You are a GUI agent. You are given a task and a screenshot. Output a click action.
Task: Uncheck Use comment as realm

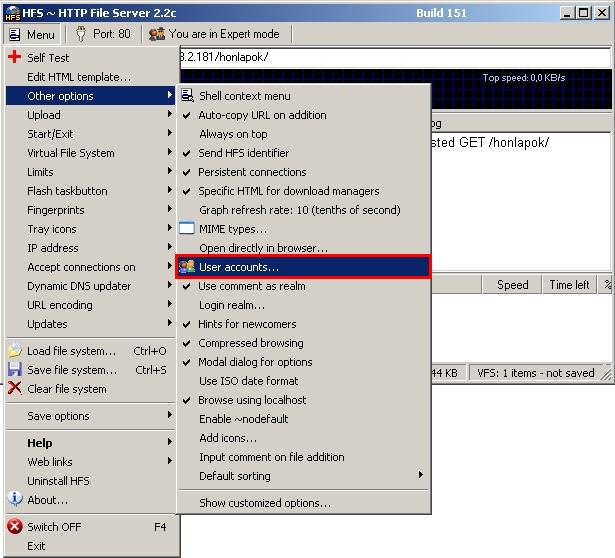[x=303, y=286]
